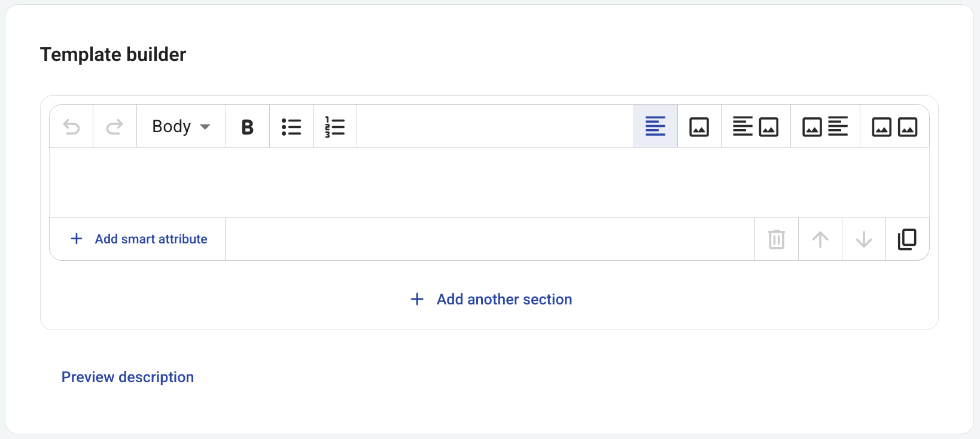Select the text-only section layout

[656, 127]
